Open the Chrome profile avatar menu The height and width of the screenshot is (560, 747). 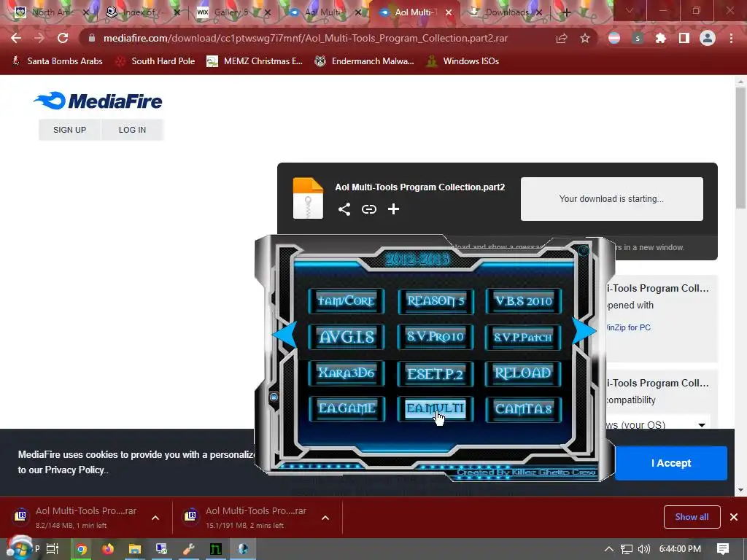pyautogui.click(x=708, y=38)
